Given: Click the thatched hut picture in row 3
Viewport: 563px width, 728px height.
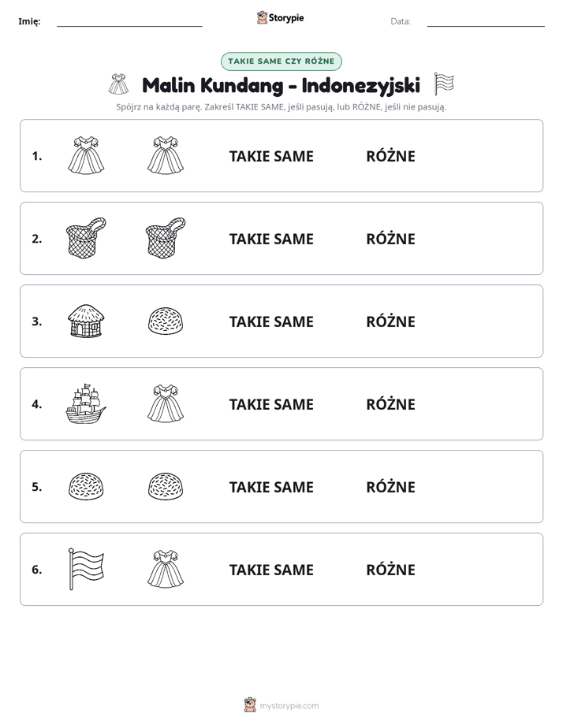Looking at the screenshot, I should (x=86, y=321).
